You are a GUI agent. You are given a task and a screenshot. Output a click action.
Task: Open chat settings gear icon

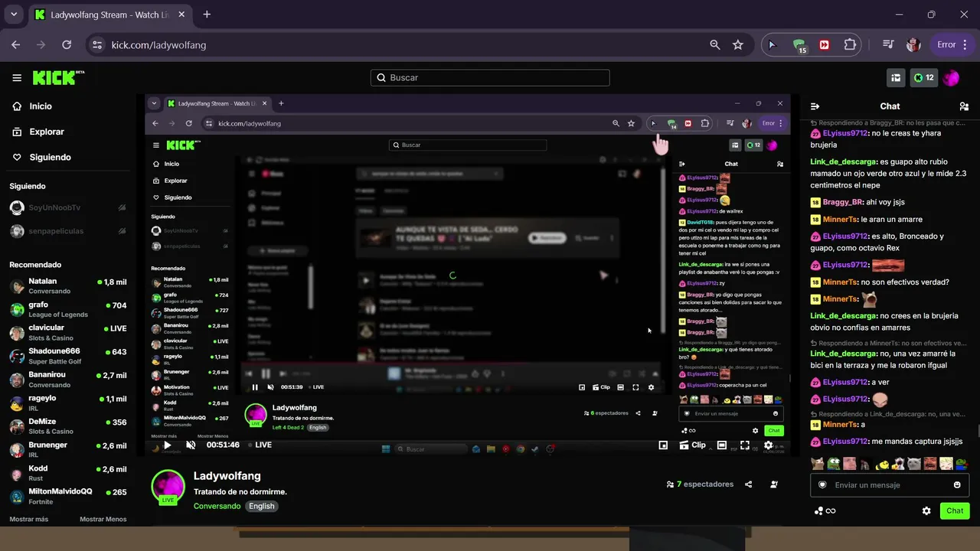point(926,510)
